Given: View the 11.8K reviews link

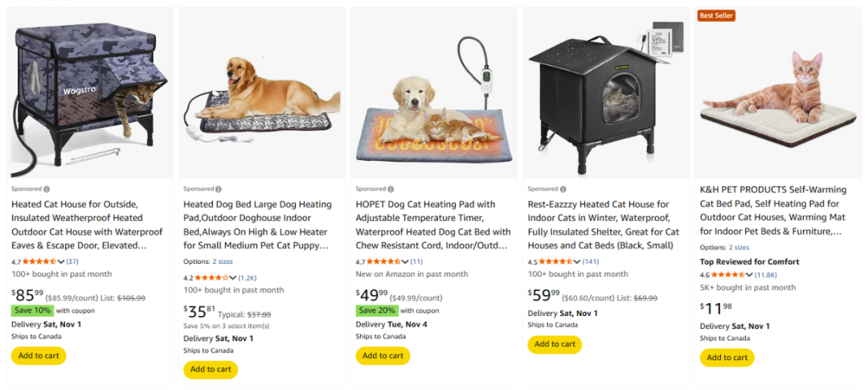Looking at the screenshot, I should point(765,275).
